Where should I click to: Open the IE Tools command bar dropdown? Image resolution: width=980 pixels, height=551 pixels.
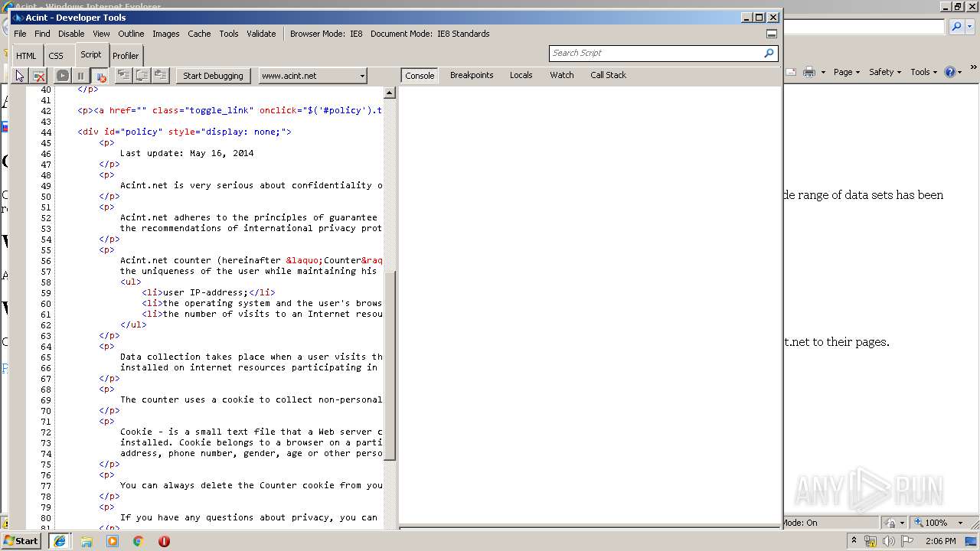(924, 72)
